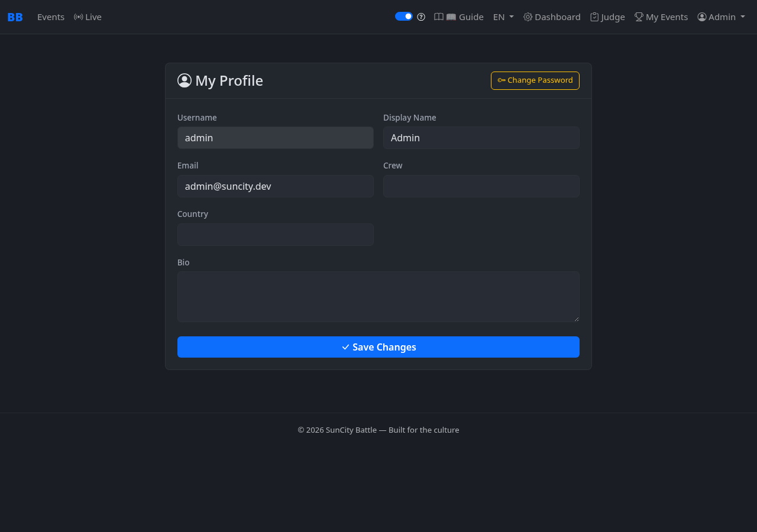Viewport: 757px width, 532px height.
Task: Focus the Crew input field
Action: point(481,186)
